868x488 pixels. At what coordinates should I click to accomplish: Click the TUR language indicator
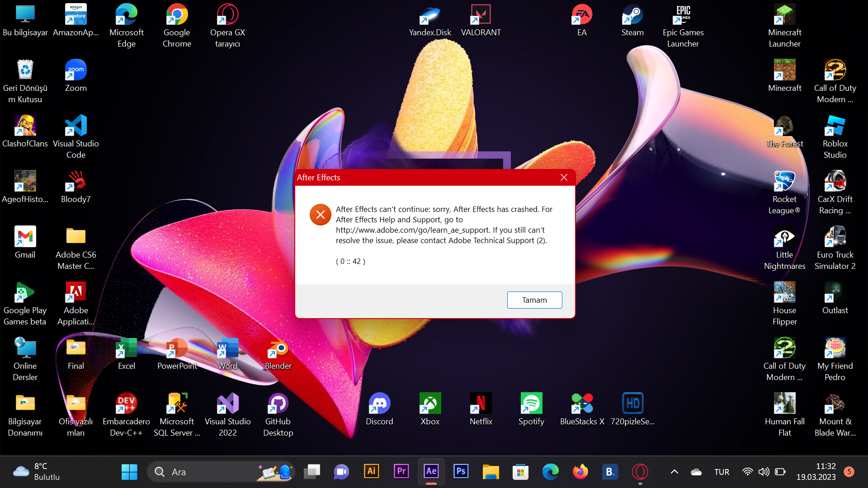722,471
